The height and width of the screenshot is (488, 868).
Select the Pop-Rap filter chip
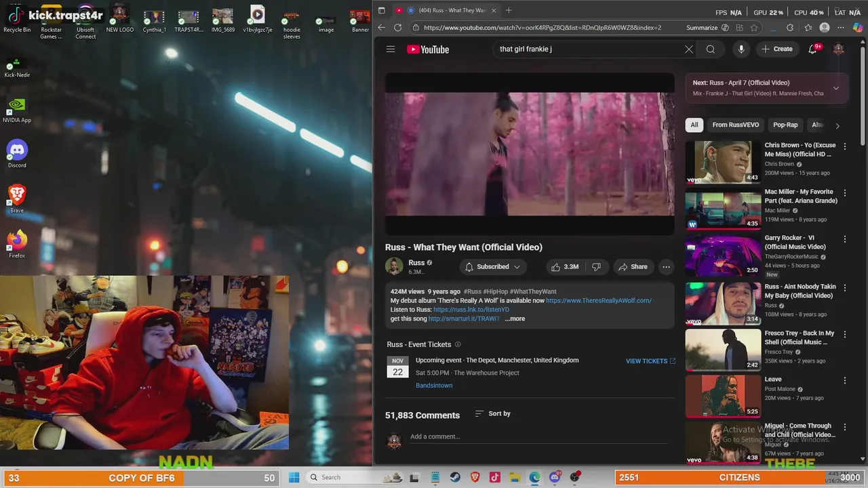click(785, 125)
